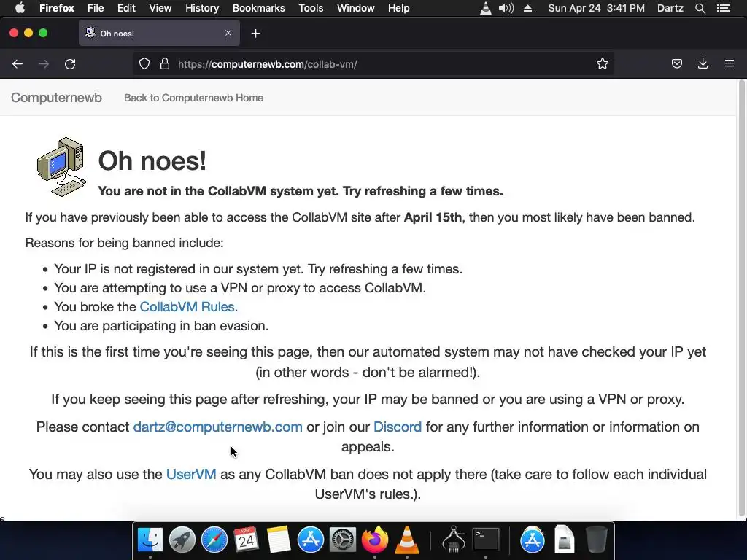Bookmark this page with the star icon

[x=602, y=64]
